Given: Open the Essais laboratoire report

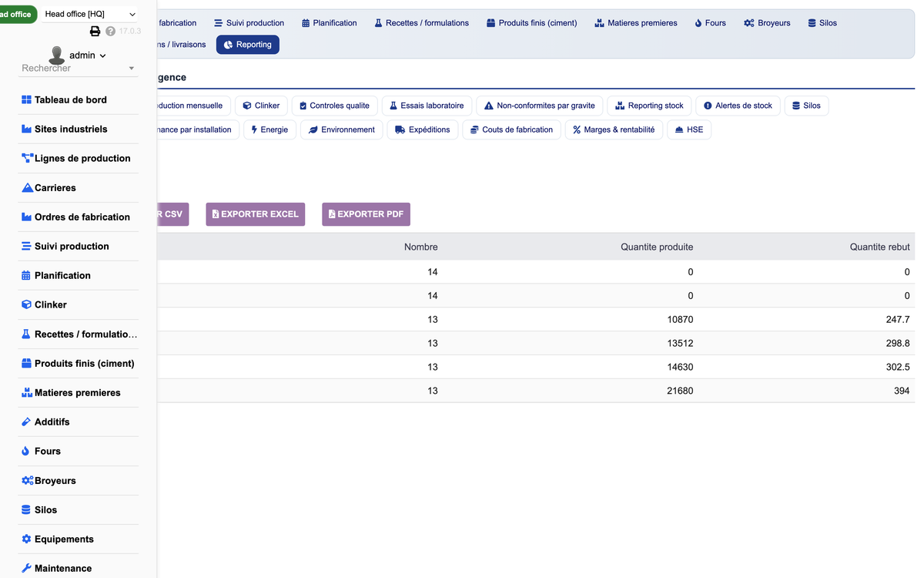Looking at the screenshot, I should [427, 106].
